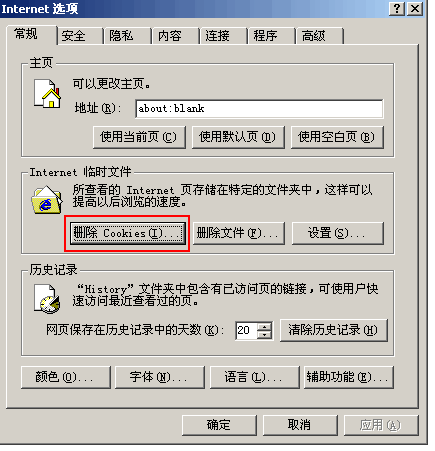435x451 pixels.
Task: Increase the history days spinner
Action: [x=265, y=326]
